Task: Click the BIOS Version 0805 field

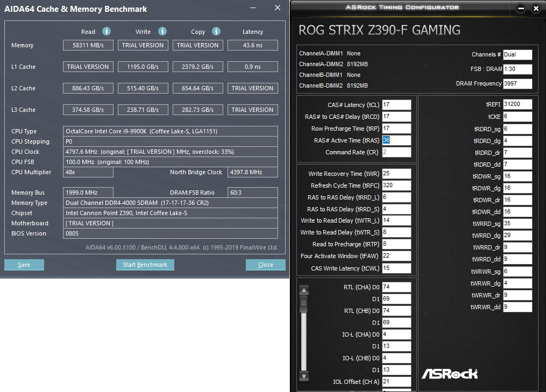Action: 171,233
